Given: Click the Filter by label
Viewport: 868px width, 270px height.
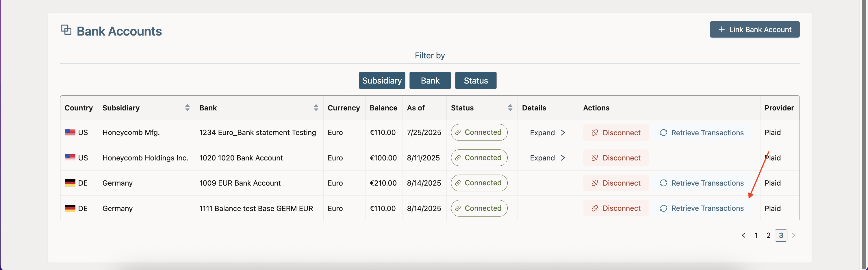Looking at the screenshot, I should point(430,56).
